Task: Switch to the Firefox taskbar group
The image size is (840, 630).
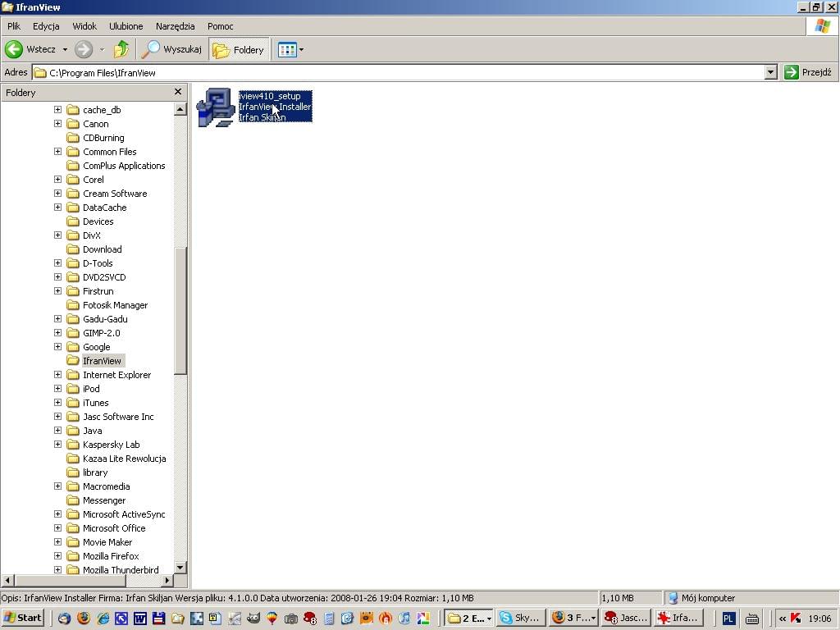Action: pos(573,619)
